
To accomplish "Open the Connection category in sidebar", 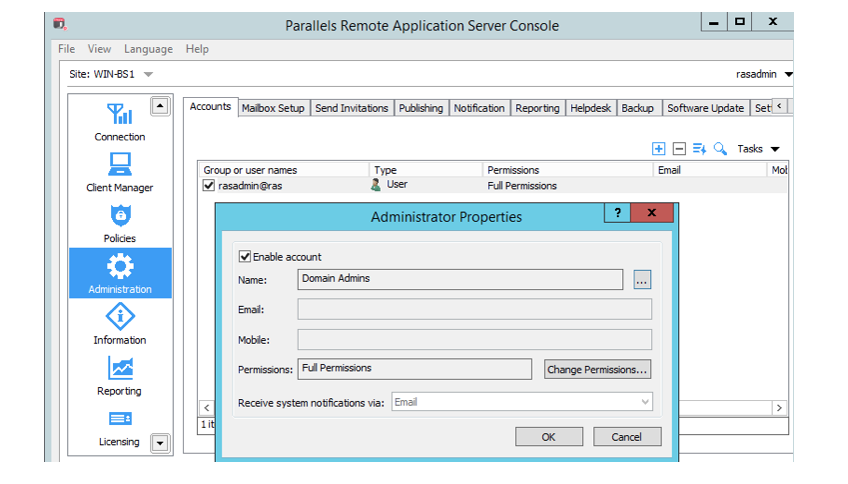I will click(x=120, y=123).
